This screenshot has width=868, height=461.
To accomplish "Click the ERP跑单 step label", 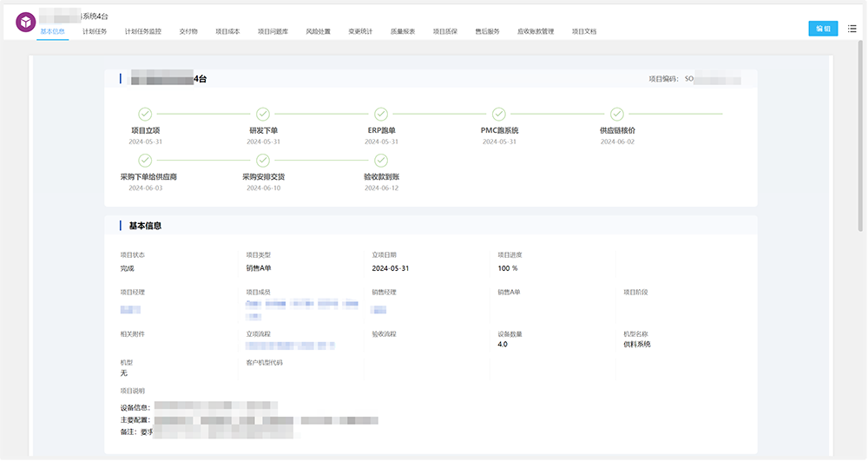I will (381, 130).
